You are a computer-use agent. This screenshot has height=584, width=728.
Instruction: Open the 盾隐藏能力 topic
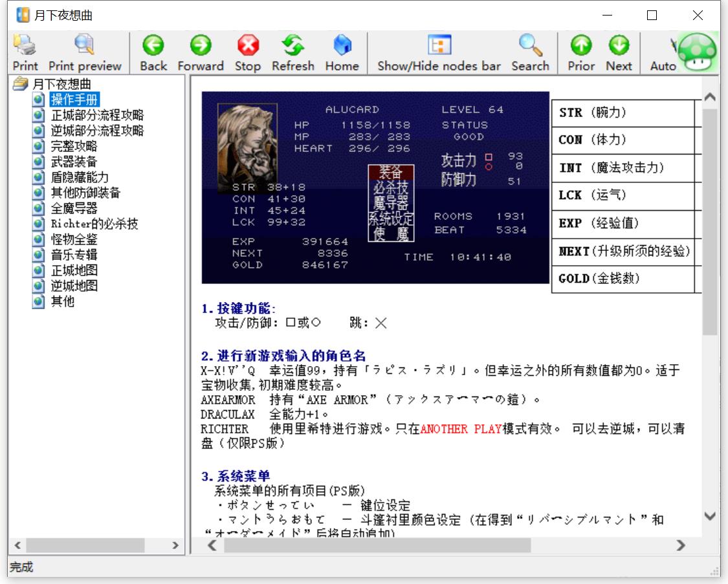[80, 177]
